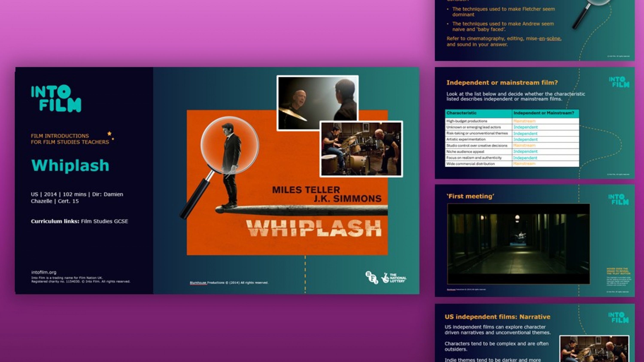644x362 pixels.
Task: Click the BFI logo
Action: point(372,278)
